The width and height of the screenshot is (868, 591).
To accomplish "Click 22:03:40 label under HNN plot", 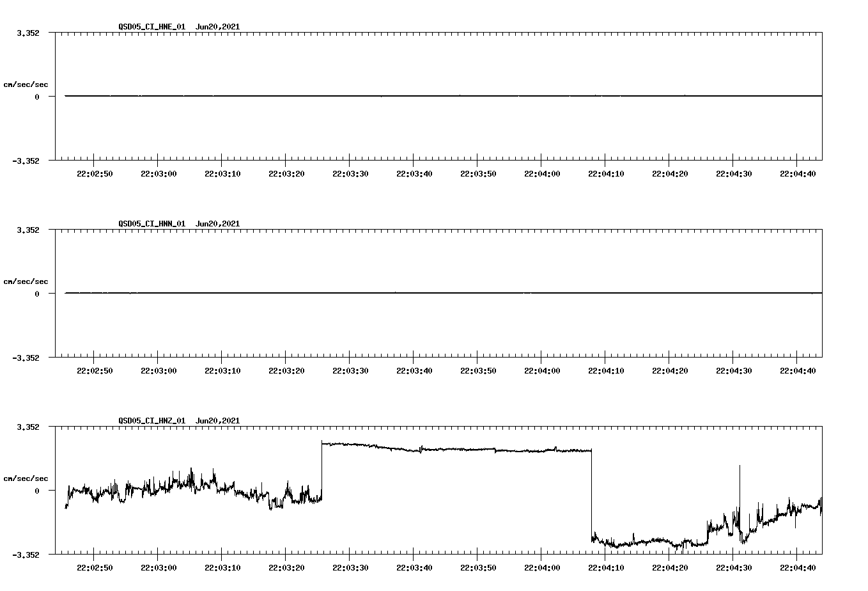I will point(414,371).
